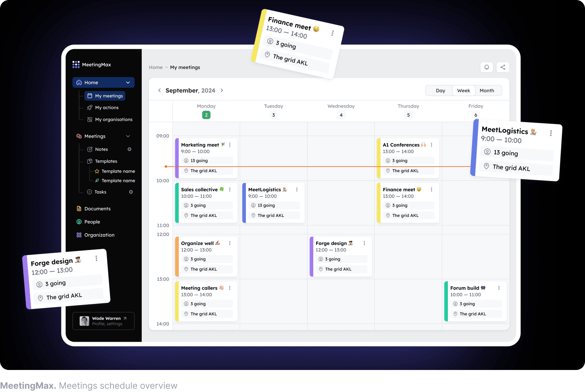
Task: Open options menu on Marketing meet card
Action: (230, 145)
